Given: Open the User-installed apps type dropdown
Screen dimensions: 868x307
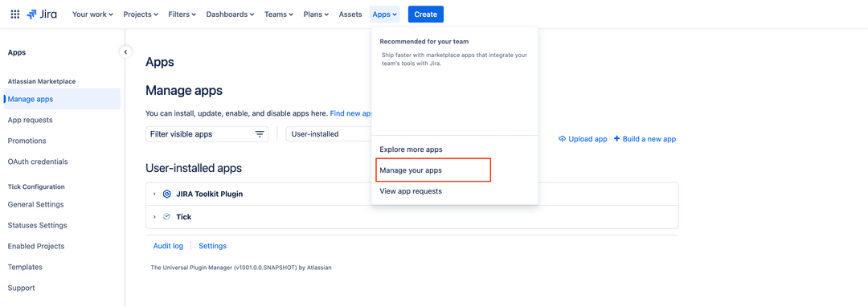Looking at the screenshot, I should tap(328, 134).
